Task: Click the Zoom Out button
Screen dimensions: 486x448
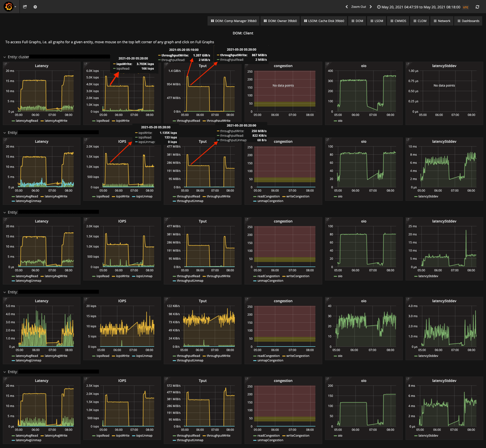Action: click(358, 7)
